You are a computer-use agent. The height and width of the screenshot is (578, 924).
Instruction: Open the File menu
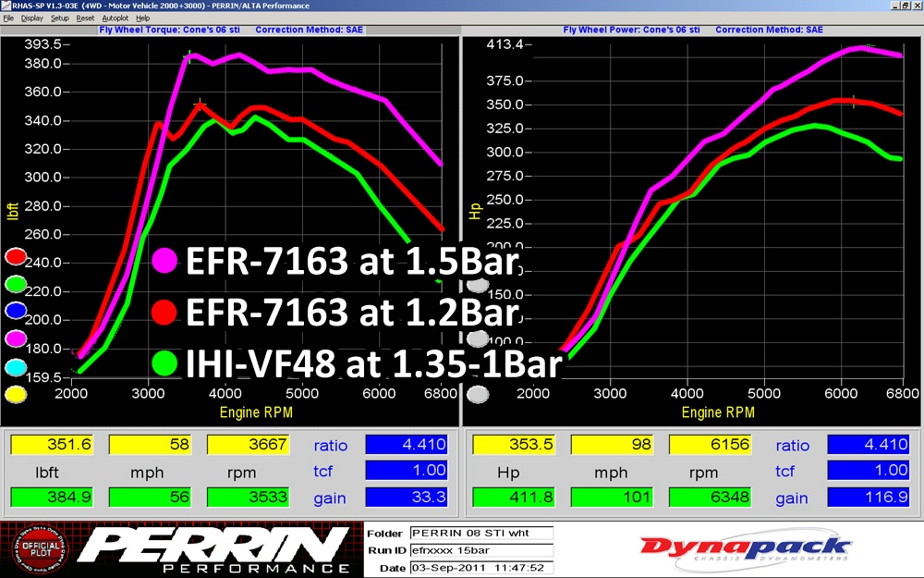click(x=8, y=18)
